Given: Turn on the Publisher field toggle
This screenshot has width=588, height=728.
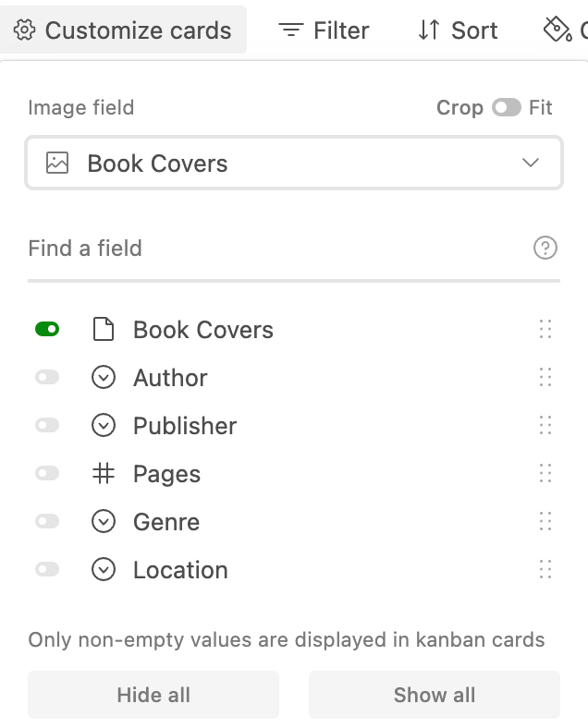Looking at the screenshot, I should point(47,426).
